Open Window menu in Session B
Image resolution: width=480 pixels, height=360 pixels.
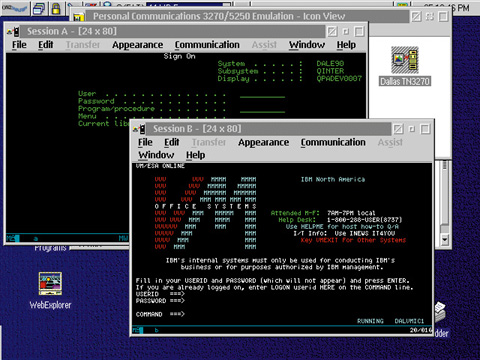pos(156,155)
